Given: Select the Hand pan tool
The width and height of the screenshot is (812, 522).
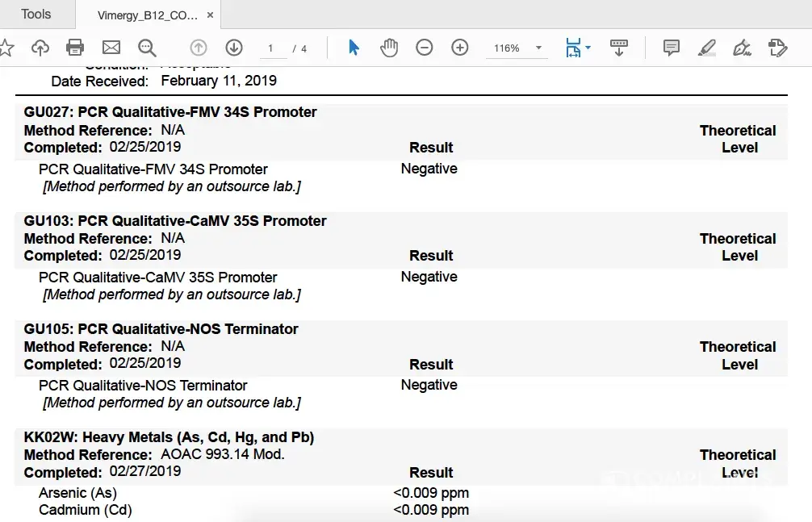Looking at the screenshot, I should click(389, 48).
